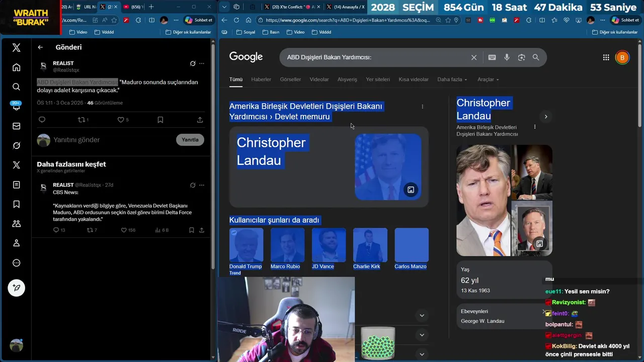
Task: Open the new tab plus in the left browser
Action: (151, 7)
